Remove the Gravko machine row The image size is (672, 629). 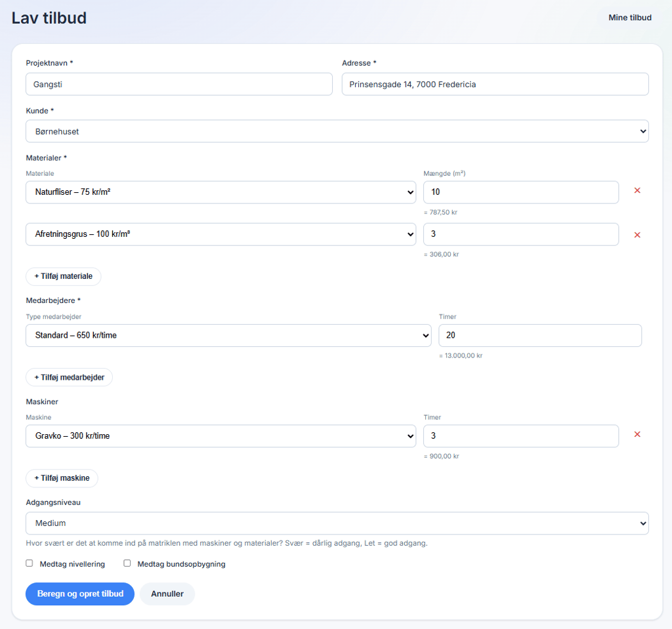click(637, 434)
